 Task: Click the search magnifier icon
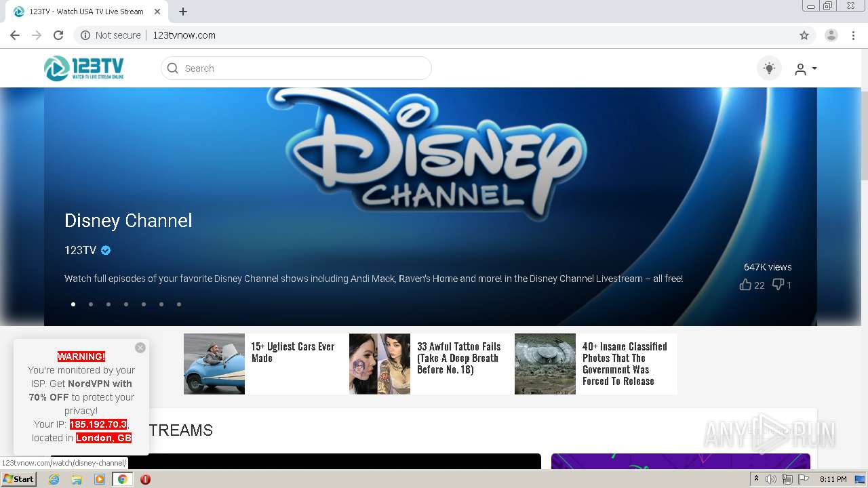click(173, 68)
